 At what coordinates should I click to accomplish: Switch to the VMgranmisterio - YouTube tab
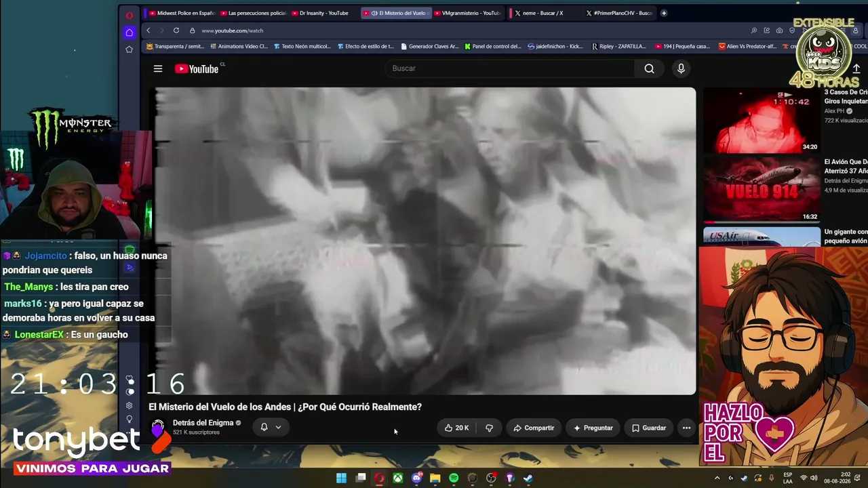(x=468, y=13)
